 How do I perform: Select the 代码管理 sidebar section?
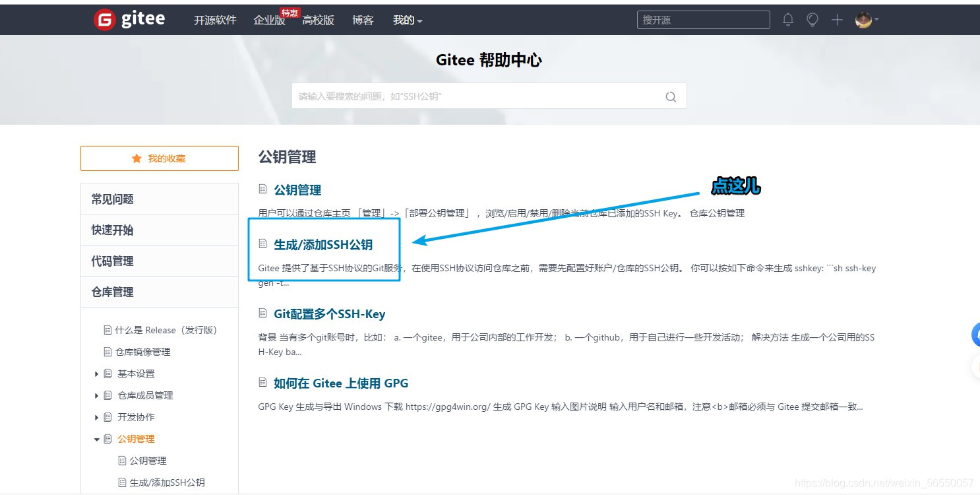[160, 261]
